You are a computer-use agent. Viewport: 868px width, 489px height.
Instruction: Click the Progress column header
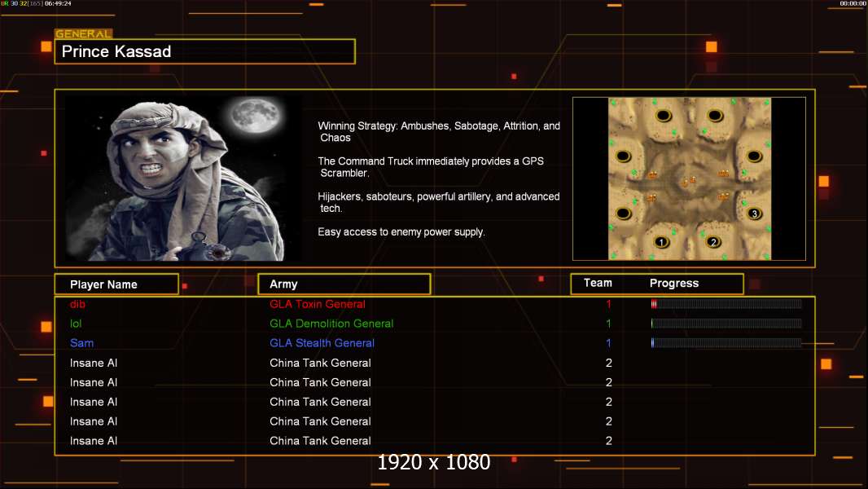673,283
